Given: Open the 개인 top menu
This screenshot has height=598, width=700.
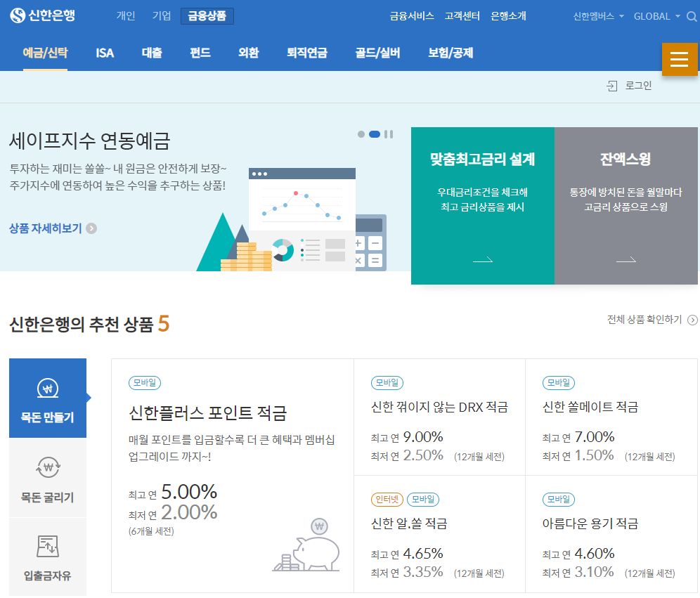Looking at the screenshot, I should (126, 16).
